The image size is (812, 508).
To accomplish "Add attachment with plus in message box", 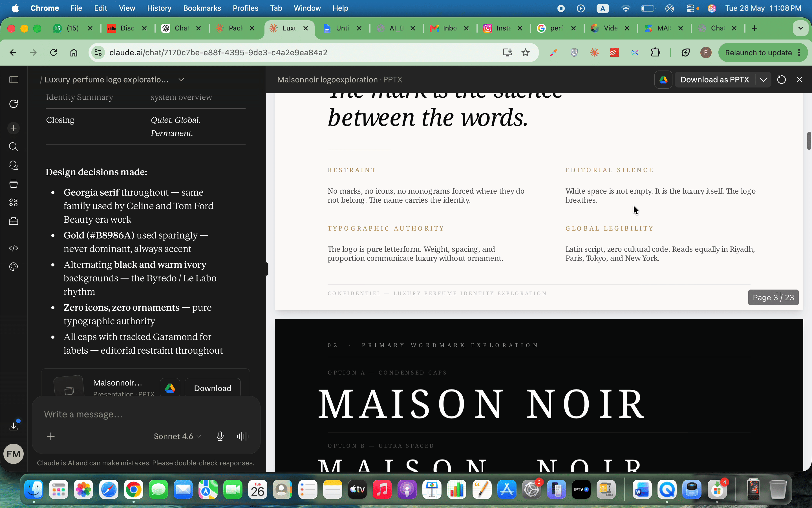I will (x=51, y=436).
